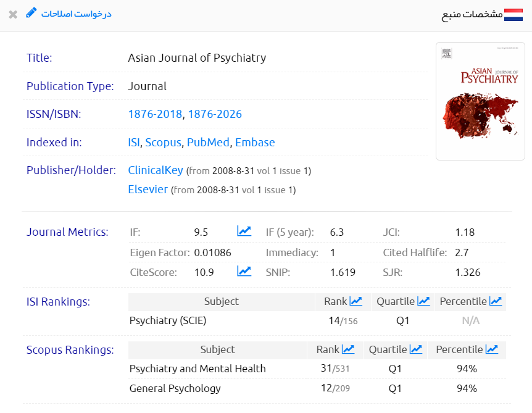Click the Elsevier publisher link

(x=148, y=190)
